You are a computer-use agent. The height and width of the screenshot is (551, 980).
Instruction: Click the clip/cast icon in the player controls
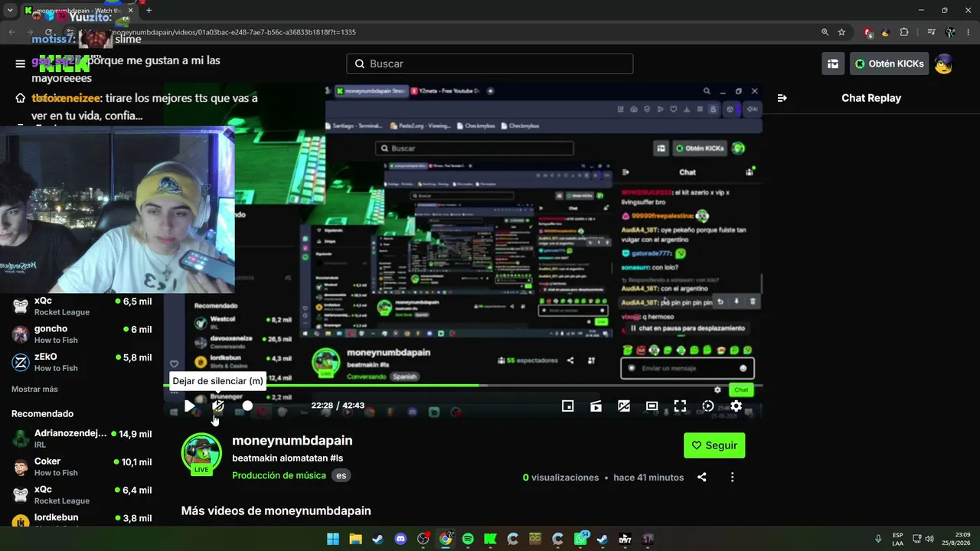[x=596, y=406]
